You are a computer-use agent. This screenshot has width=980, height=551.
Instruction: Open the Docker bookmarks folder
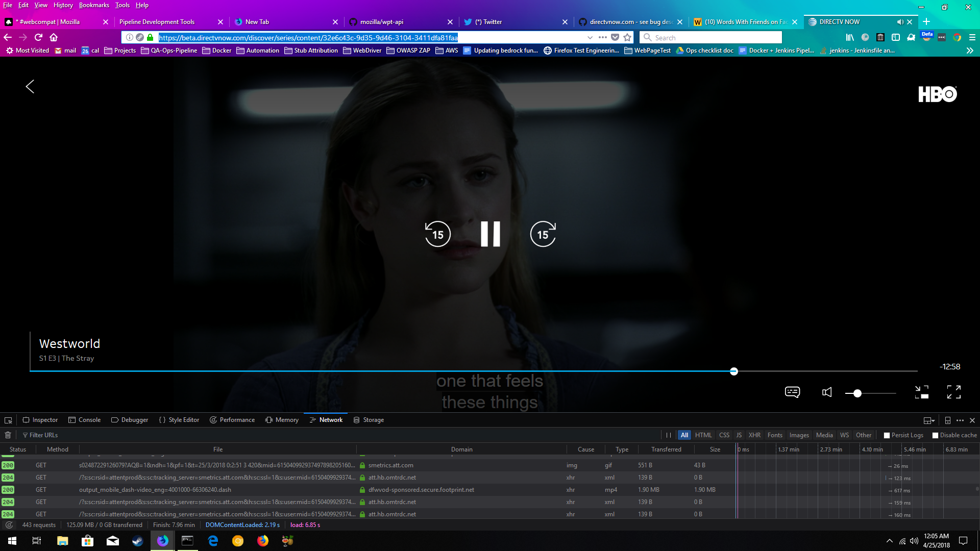click(216, 51)
